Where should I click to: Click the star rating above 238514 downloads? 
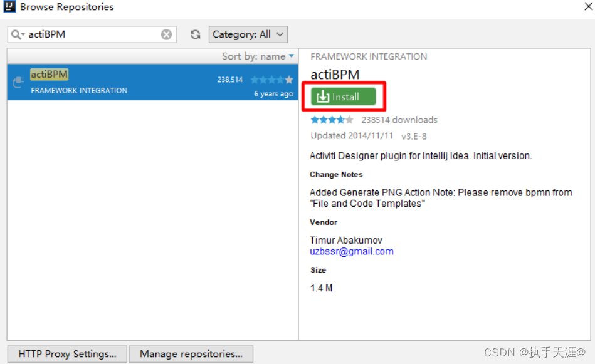click(332, 120)
